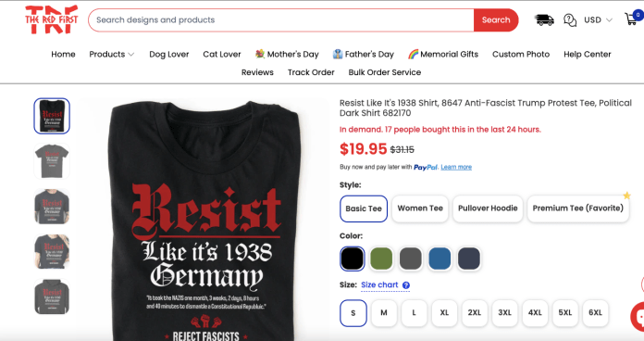Viewport: 644px width, 341px height.
Task: Open the Size chart link
Action: point(379,284)
